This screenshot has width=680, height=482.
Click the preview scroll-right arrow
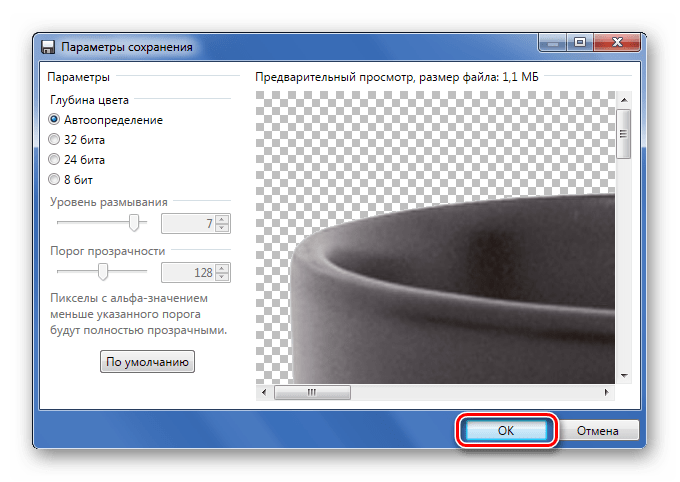click(607, 392)
